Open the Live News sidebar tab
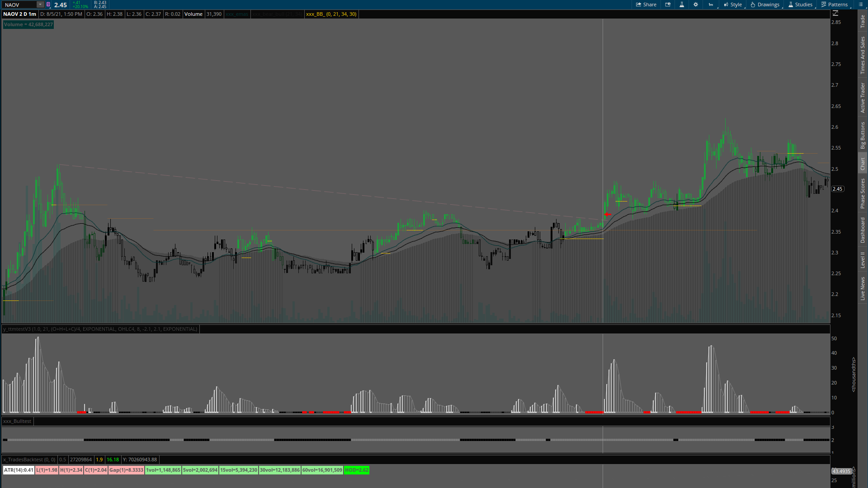This screenshot has height=488, width=868. [863, 289]
